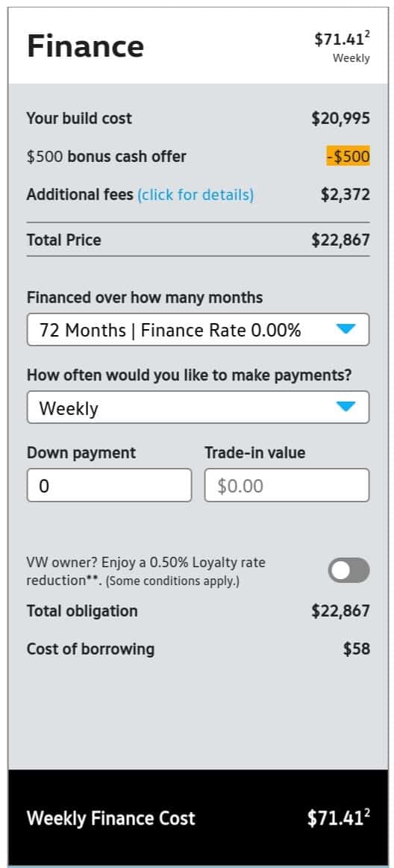Toggle the VW owner Loyalty rate switch
The image size is (394, 868).
(348, 570)
